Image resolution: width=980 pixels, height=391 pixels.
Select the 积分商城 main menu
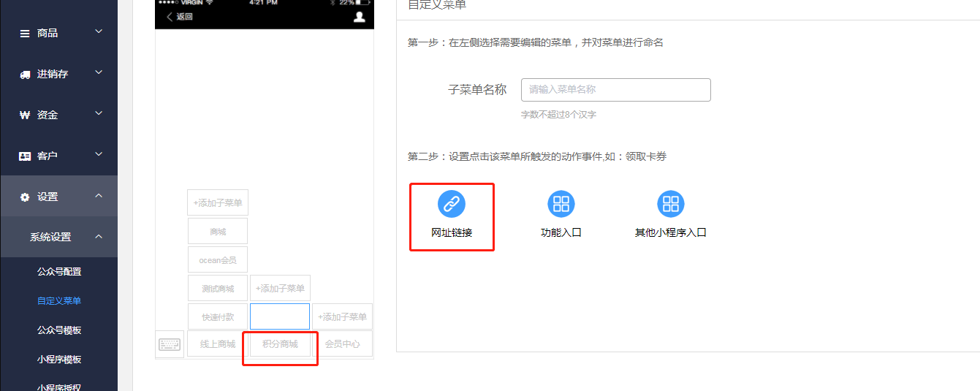[280, 343]
